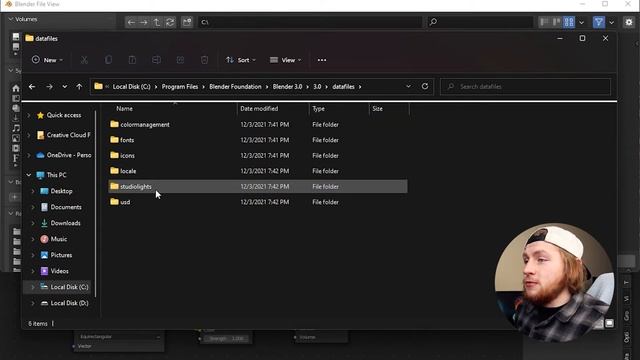The image size is (640, 360).
Task: Select Local Disk (C:) in navigation pane
Action: (x=69, y=287)
